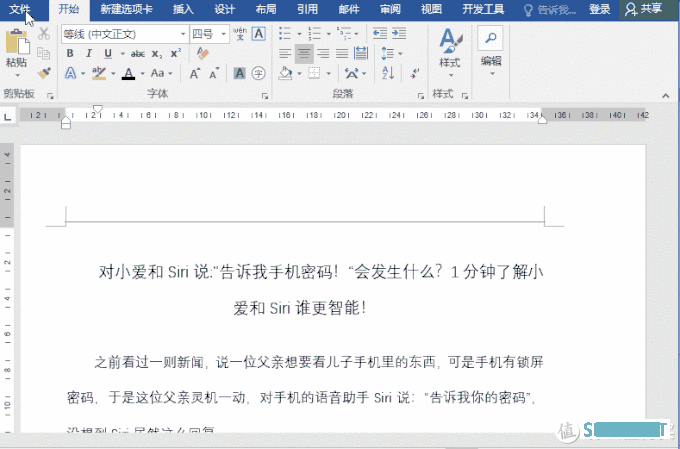Justify text on both sides
Screen dimensions: 680x449
click(342, 54)
